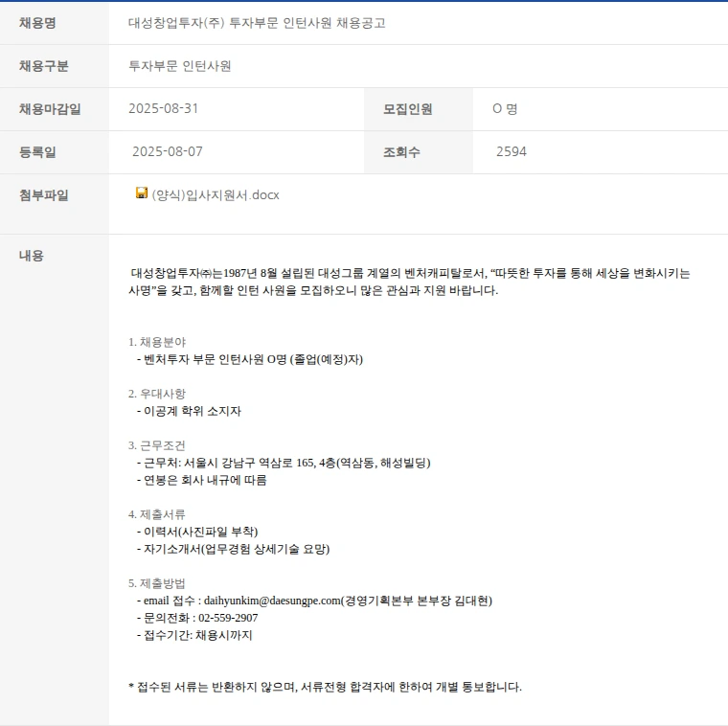
Task: Click the email daihyunkim@daesungpe.com
Action: (272, 601)
